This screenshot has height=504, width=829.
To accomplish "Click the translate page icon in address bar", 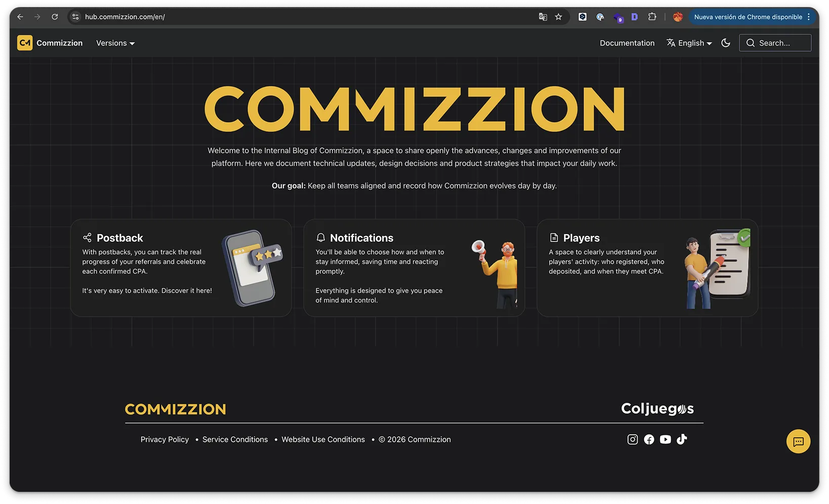I will coord(543,17).
